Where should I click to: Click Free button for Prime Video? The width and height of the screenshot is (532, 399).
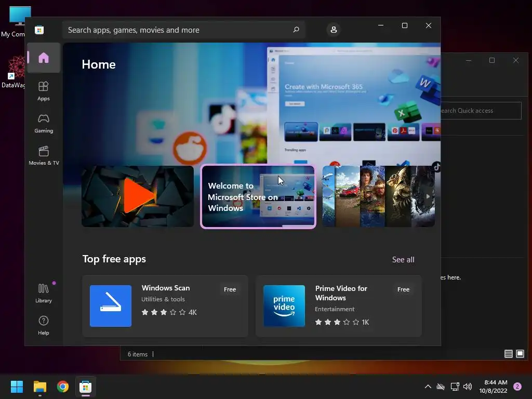[x=403, y=289]
